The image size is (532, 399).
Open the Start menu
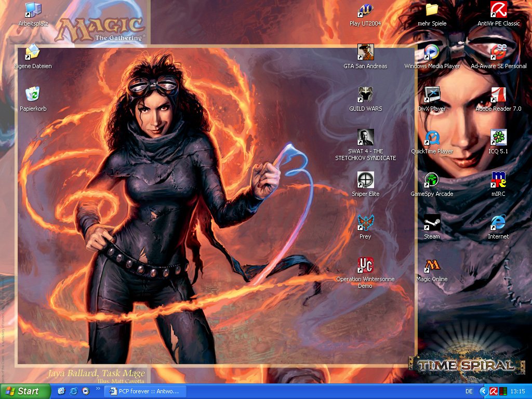(x=25, y=391)
